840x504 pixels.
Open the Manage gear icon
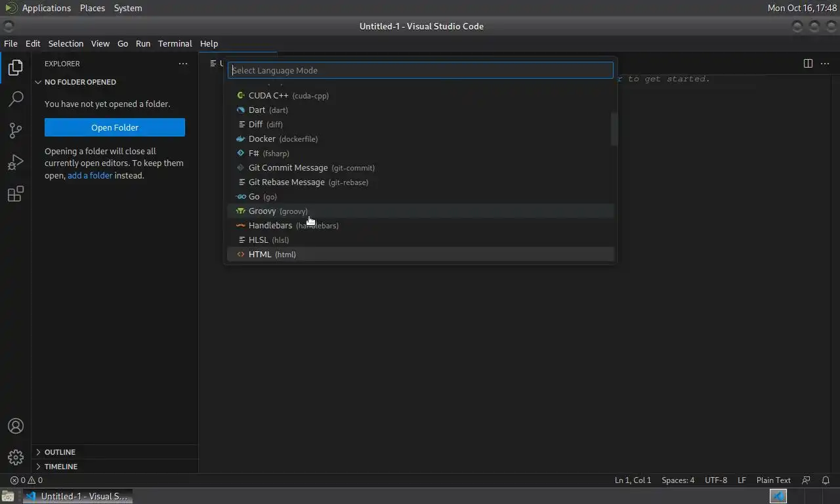(16, 457)
